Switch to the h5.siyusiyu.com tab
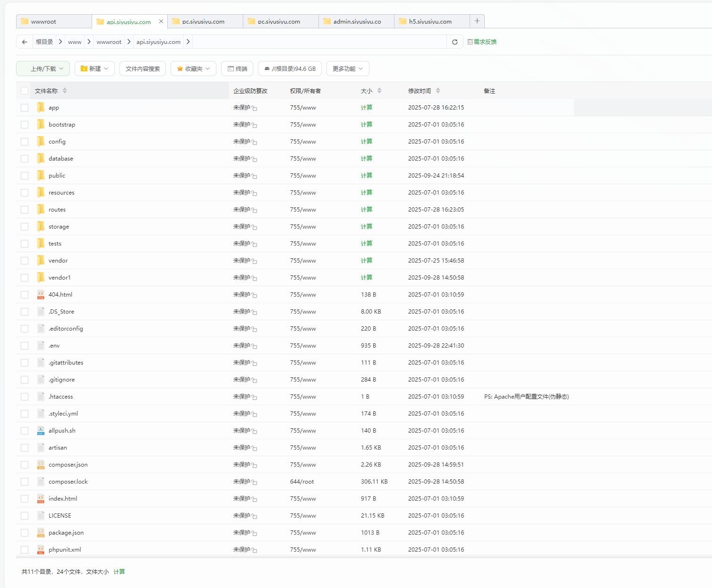This screenshot has height=588, width=712. point(429,22)
